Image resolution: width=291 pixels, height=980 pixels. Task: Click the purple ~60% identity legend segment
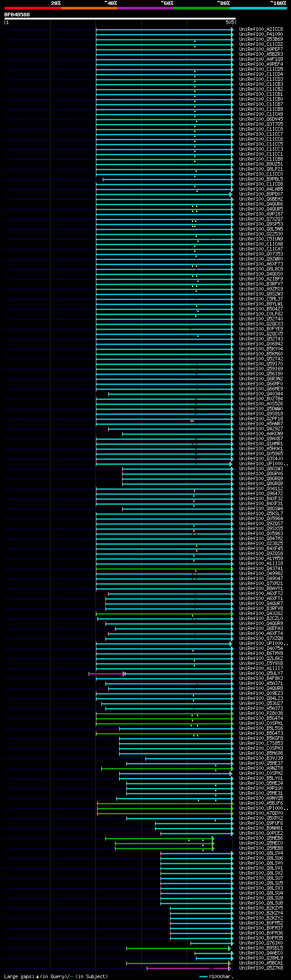145,8
